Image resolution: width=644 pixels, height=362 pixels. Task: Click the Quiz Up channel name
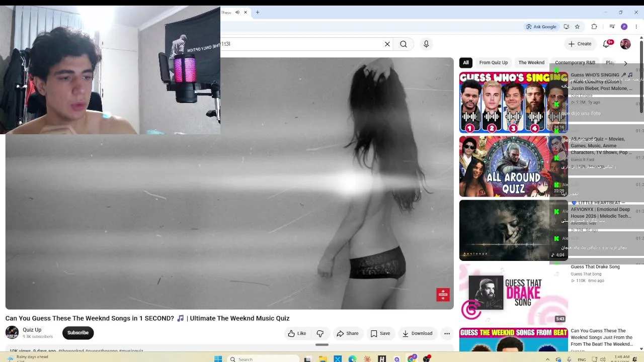click(x=32, y=330)
